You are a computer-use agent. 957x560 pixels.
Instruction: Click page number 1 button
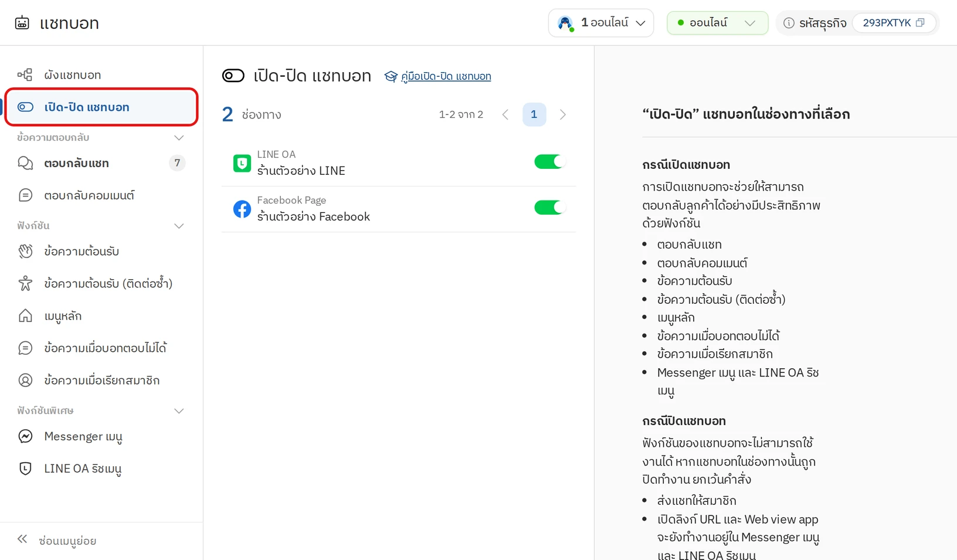pos(534,114)
